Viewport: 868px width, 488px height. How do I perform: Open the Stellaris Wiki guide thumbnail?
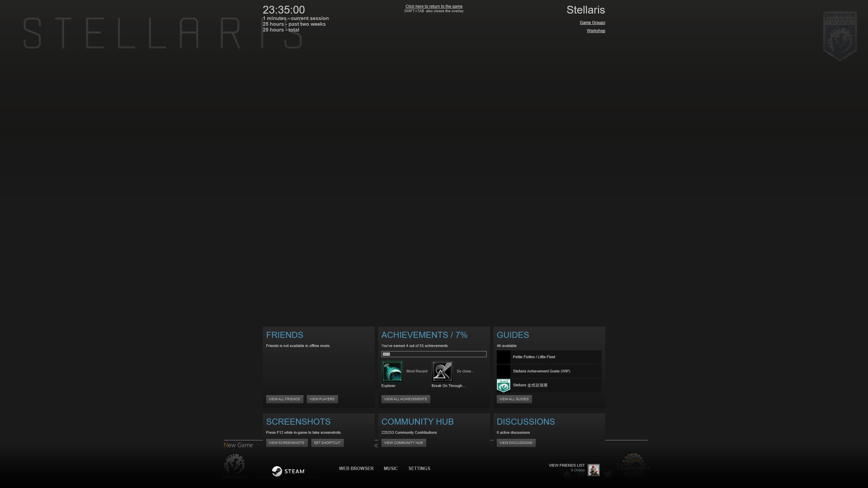click(x=504, y=385)
